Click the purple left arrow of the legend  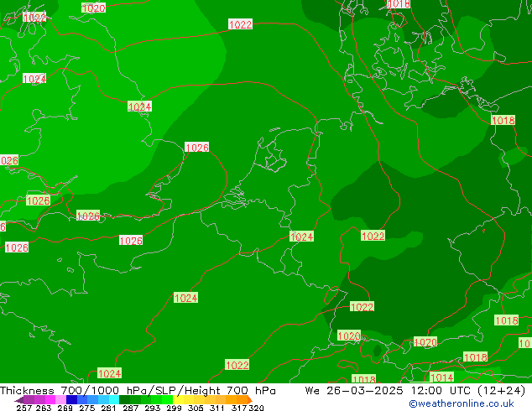click(x=19, y=401)
